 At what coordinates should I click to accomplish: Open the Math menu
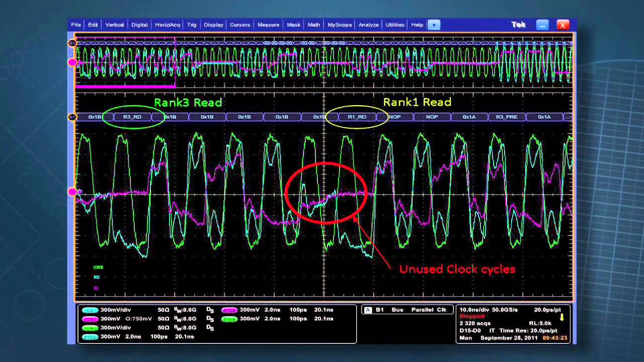pyautogui.click(x=314, y=25)
